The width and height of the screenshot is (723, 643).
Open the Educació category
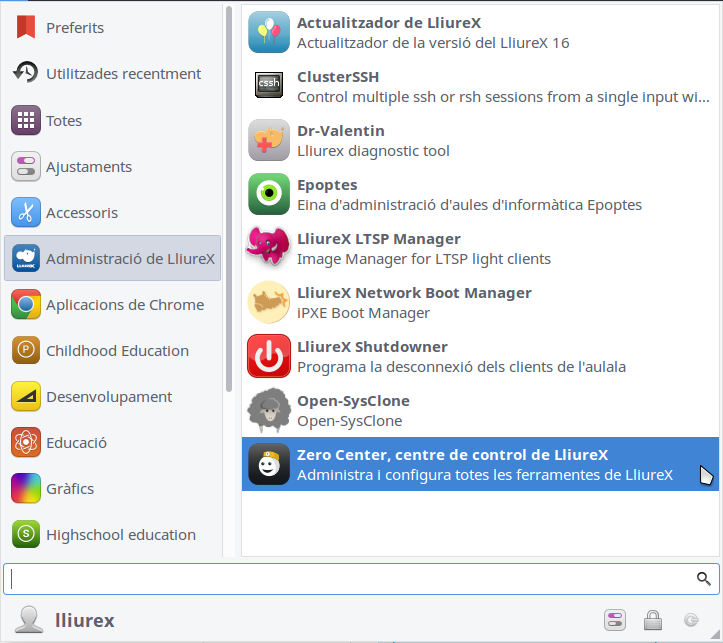coord(76,443)
